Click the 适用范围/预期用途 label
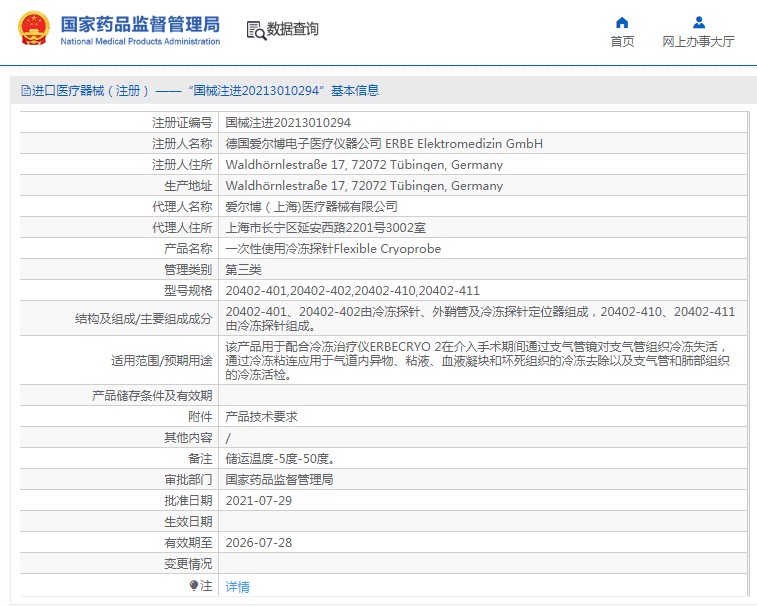 (162, 361)
